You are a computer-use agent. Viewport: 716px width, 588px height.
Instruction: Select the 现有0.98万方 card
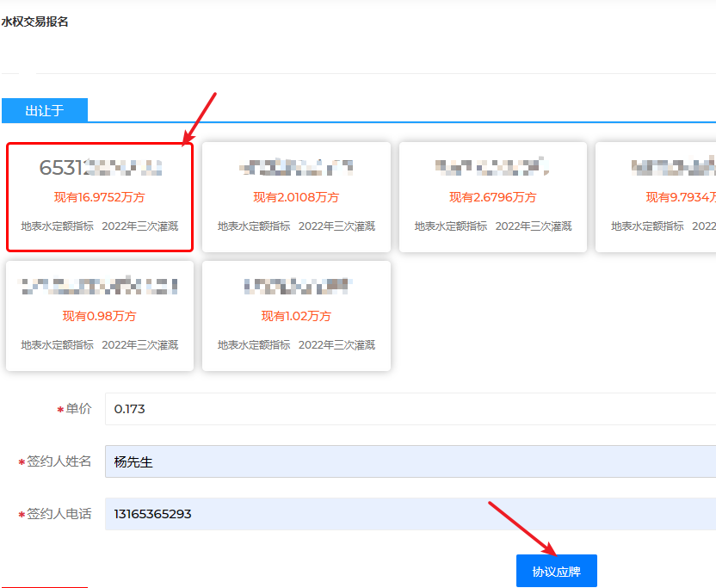pyautogui.click(x=99, y=316)
